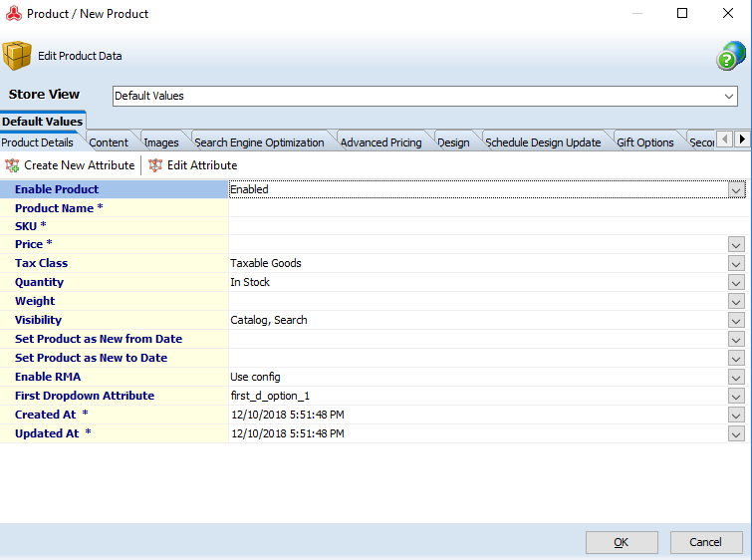Click the Updated At timestamp value
752x560 pixels.
[288, 433]
